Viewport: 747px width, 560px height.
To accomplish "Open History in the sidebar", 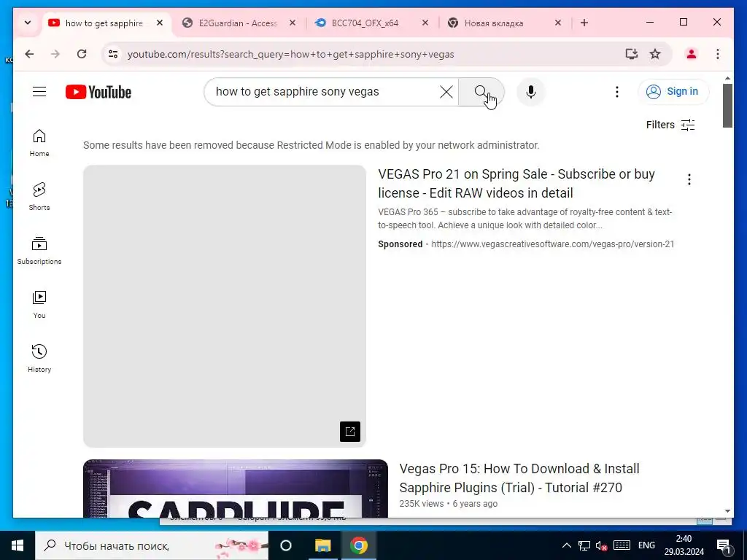I will (x=39, y=359).
